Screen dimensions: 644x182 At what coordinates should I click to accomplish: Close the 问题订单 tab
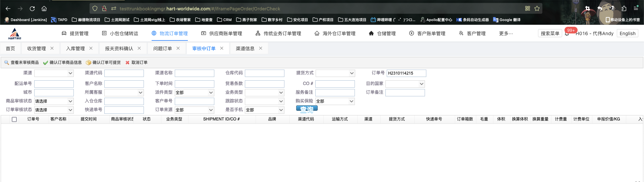coord(178,49)
